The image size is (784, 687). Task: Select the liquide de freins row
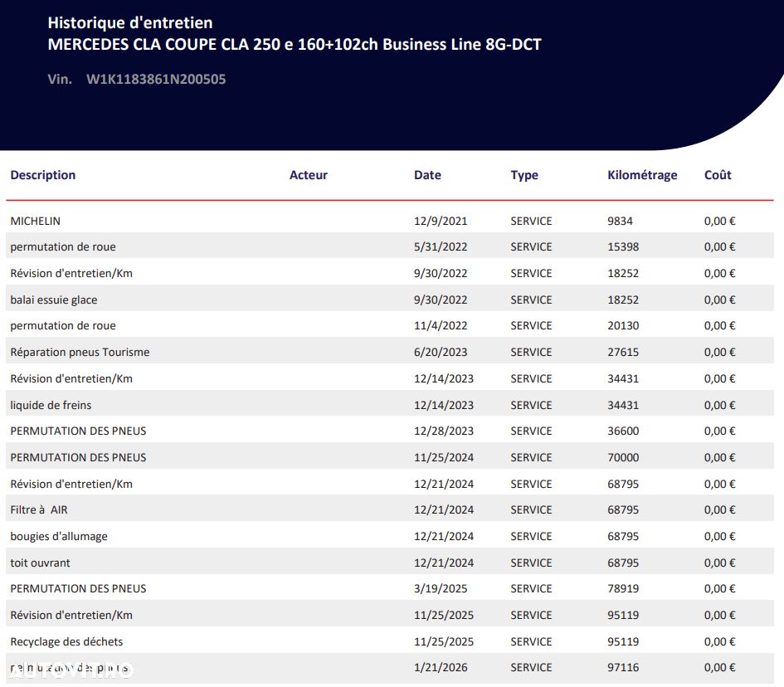click(x=390, y=405)
